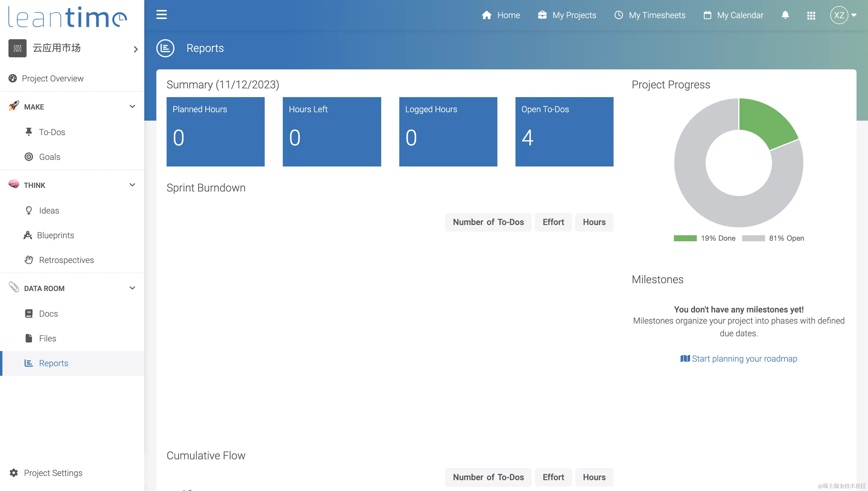This screenshot has height=491, width=868.
Task: Click the project avatar tile in the sidebar
Action: coord(18,48)
